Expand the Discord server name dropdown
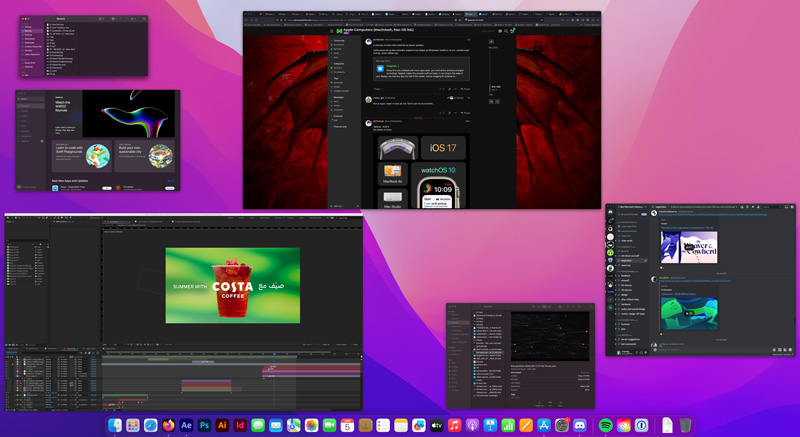 (x=632, y=208)
